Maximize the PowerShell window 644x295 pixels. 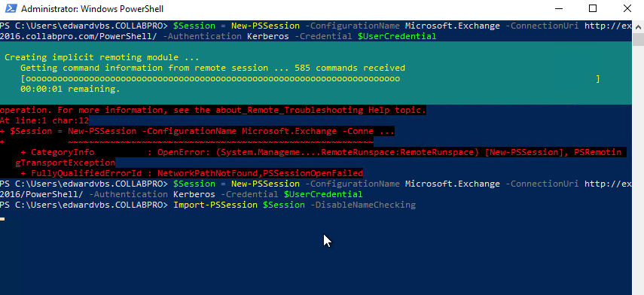(593, 8)
